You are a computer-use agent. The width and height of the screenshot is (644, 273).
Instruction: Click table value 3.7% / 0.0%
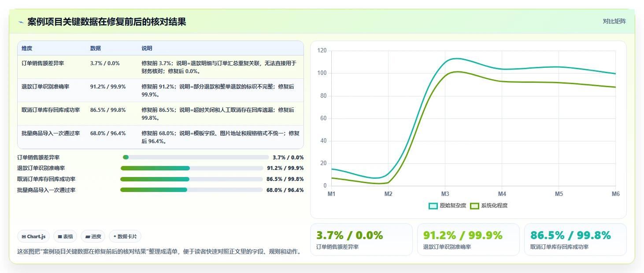pyautogui.click(x=105, y=63)
